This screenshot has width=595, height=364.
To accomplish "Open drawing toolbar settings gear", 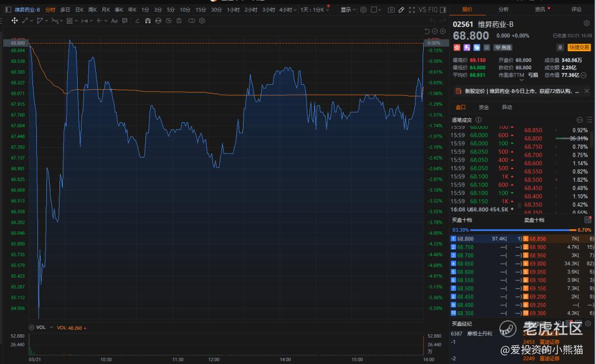I will coord(202,21).
